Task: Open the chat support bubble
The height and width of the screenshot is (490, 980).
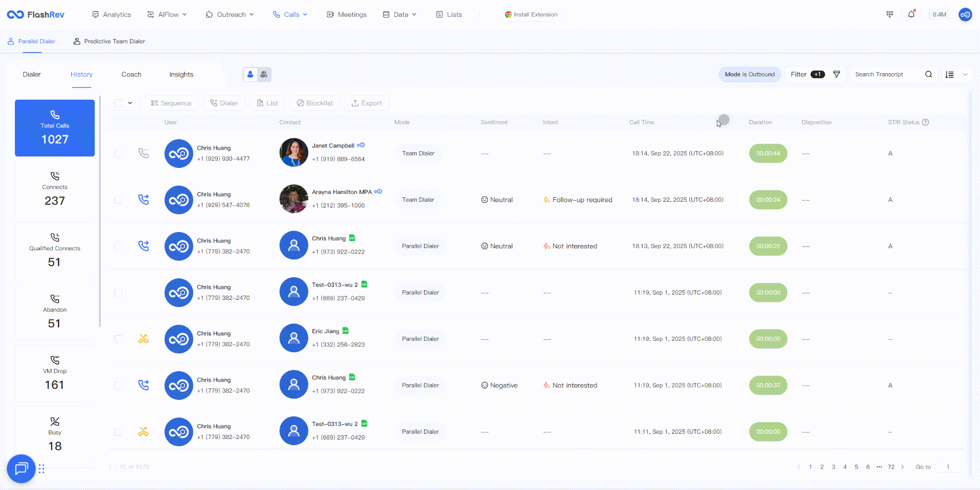Action: pyautogui.click(x=21, y=468)
